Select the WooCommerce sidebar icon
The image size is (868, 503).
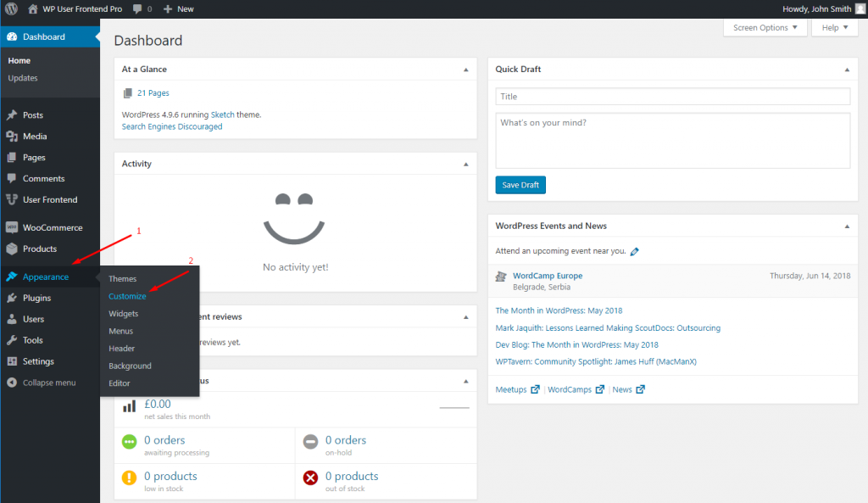tap(13, 227)
